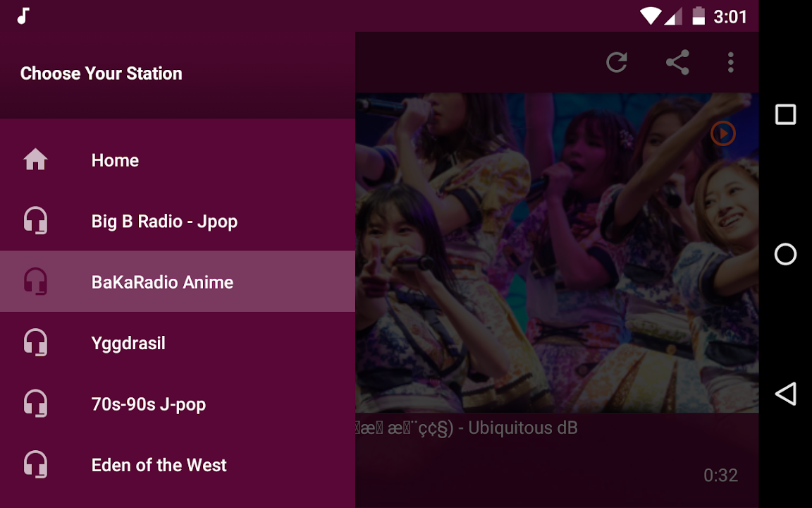Open recent apps square button
This screenshot has width=812, height=508.
click(785, 114)
